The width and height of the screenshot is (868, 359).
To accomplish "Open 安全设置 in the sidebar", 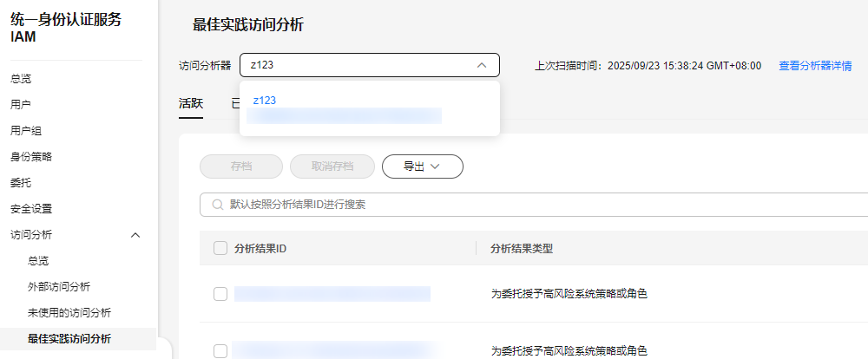I will (x=31, y=209).
